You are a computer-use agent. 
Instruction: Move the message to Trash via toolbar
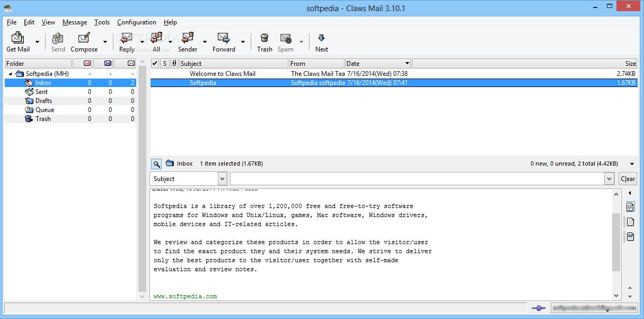(264, 42)
